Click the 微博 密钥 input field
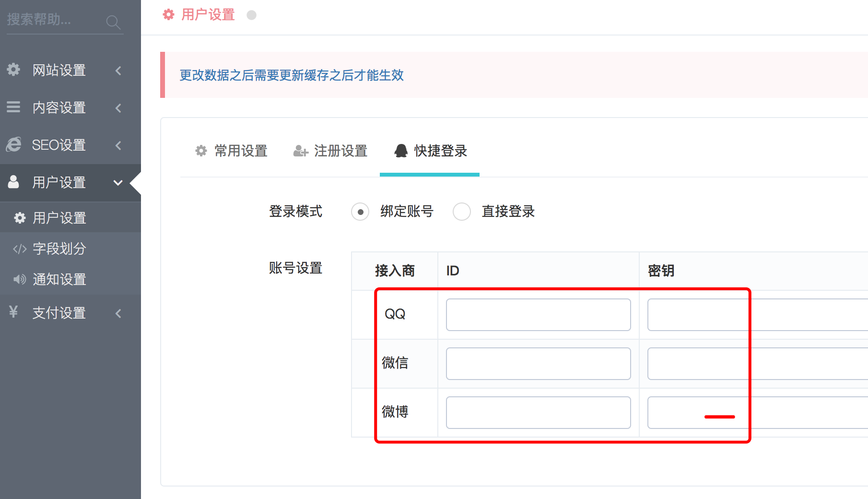Image resolution: width=868 pixels, height=499 pixels. (758, 413)
